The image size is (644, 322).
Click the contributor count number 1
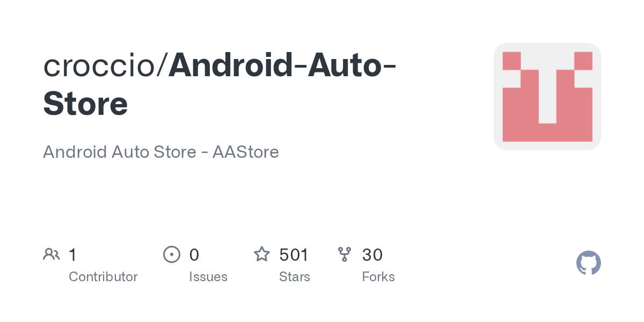(x=73, y=254)
